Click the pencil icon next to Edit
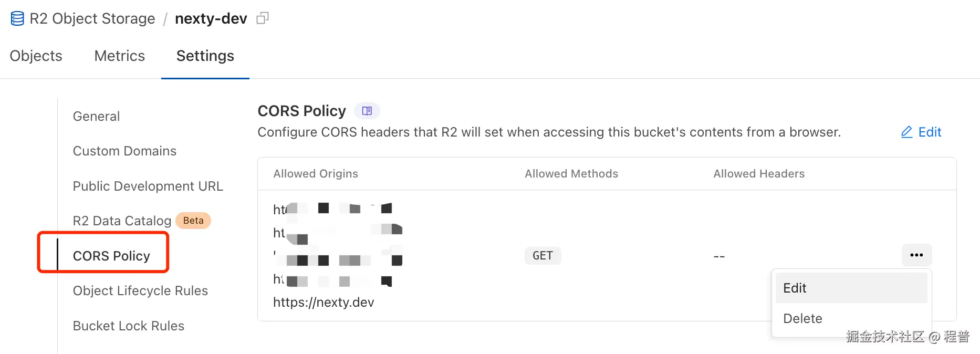 [x=905, y=132]
